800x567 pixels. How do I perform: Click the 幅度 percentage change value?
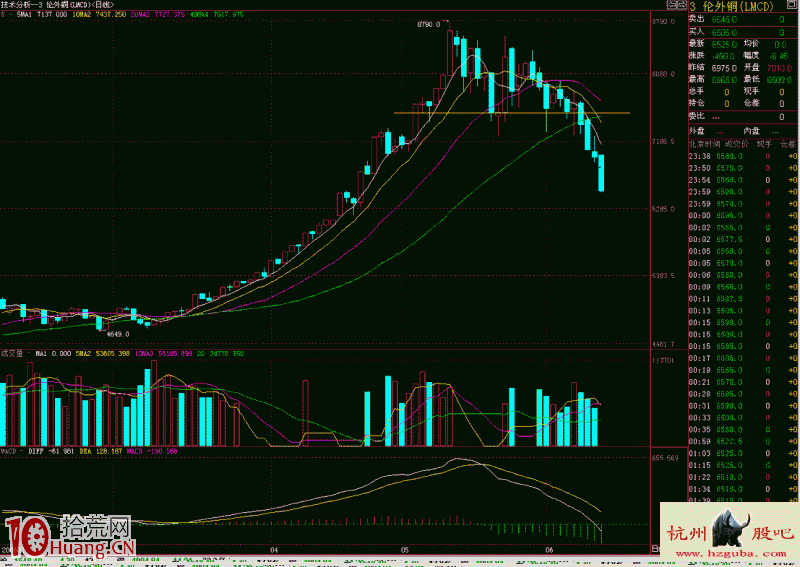[779, 56]
